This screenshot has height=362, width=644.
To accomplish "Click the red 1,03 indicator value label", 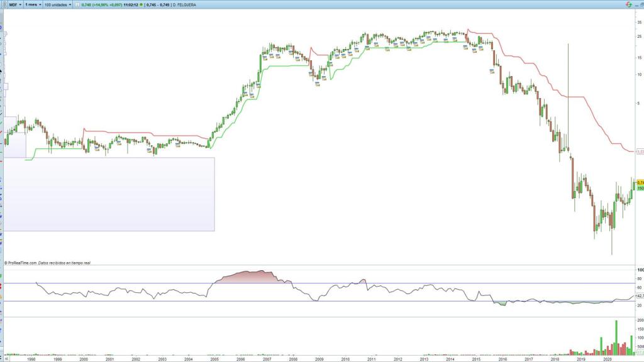I will pyautogui.click(x=640, y=151).
